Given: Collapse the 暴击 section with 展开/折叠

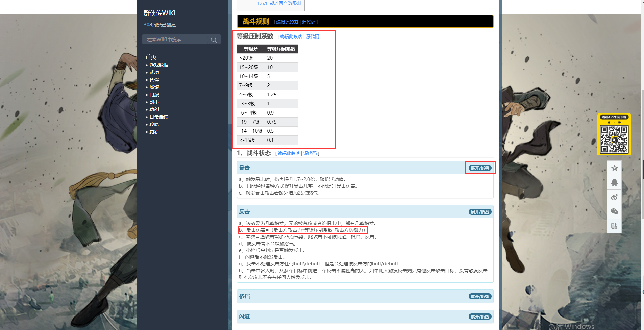Looking at the screenshot, I should click(480, 168).
